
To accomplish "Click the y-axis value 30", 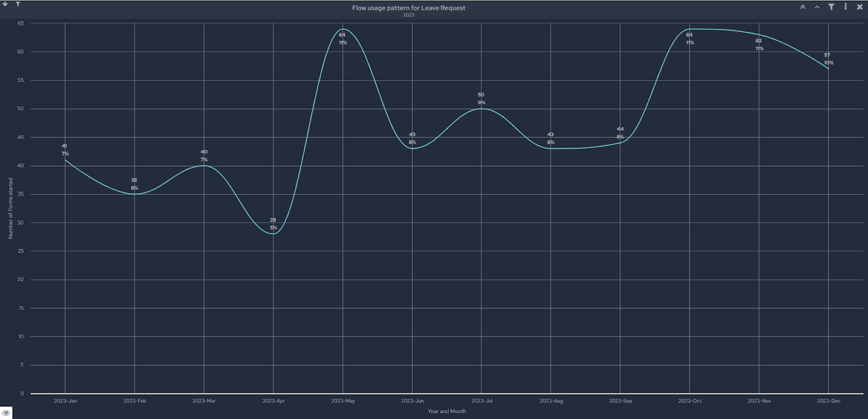I will tap(21, 223).
